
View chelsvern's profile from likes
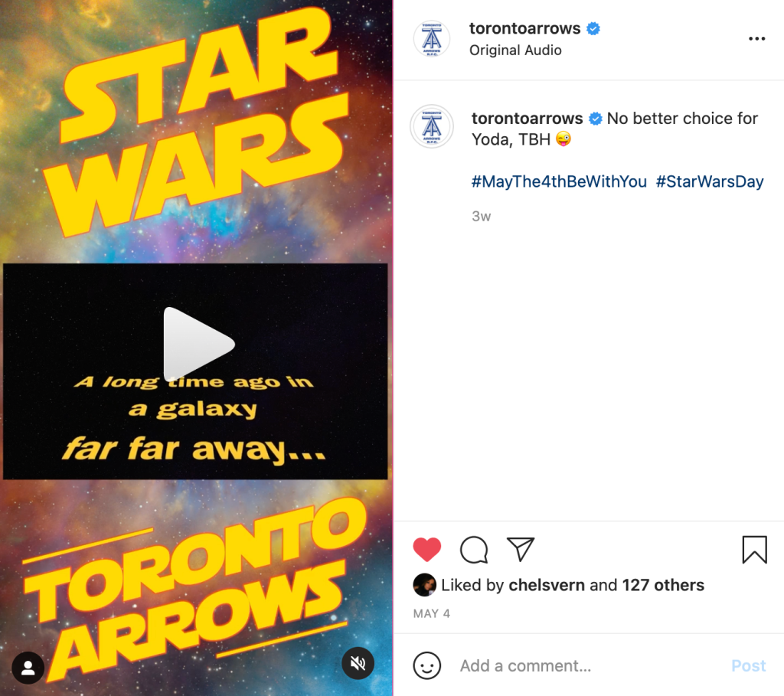546,585
